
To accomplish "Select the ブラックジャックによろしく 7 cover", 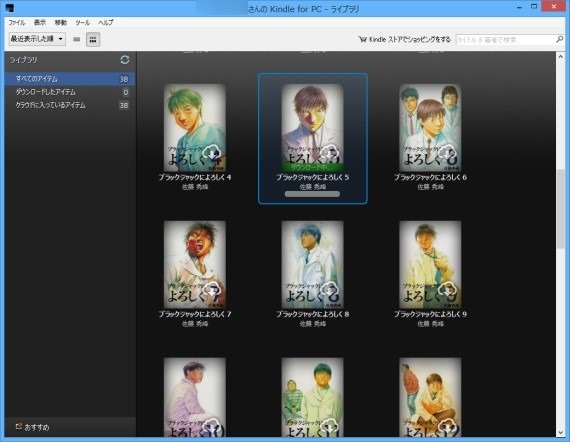I will [194, 265].
